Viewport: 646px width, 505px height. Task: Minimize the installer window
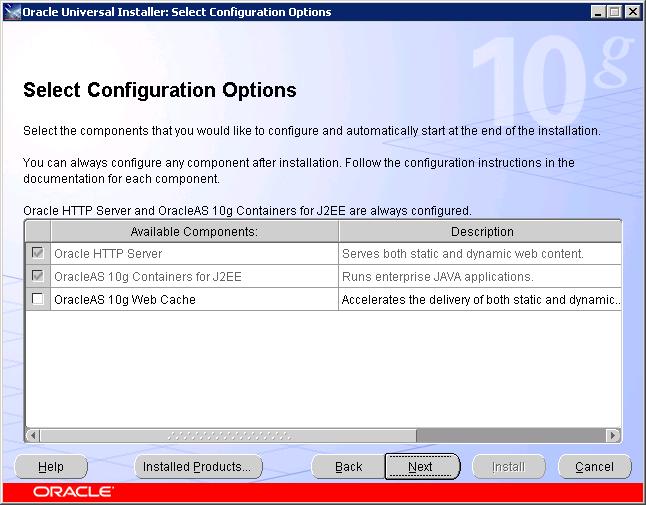(x=597, y=12)
